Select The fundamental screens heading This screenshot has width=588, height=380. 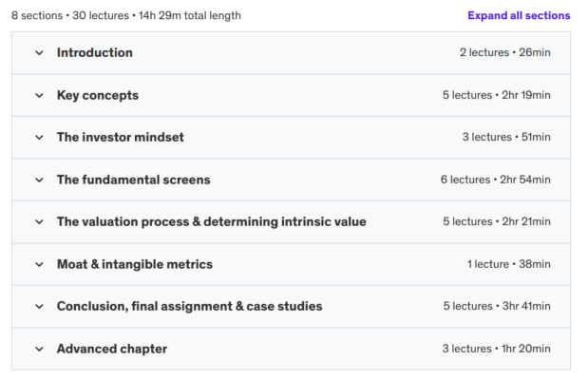pyautogui.click(x=133, y=180)
